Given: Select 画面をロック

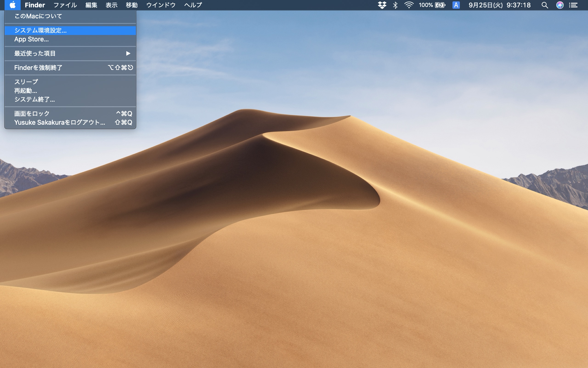Looking at the screenshot, I should point(70,114).
